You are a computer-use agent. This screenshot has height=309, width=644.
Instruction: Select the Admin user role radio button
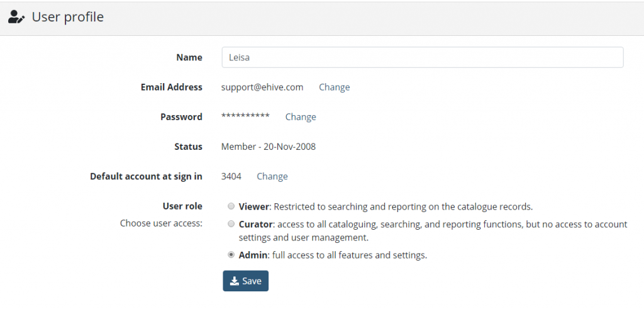point(231,255)
